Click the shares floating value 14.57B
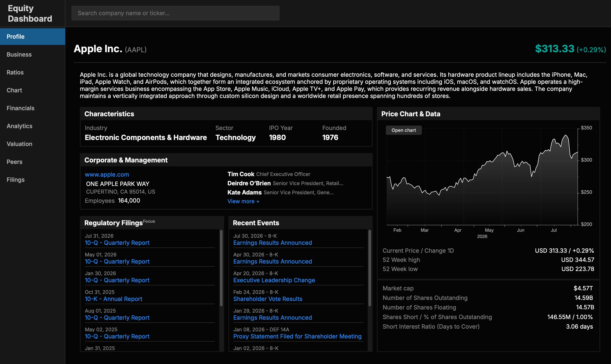This screenshot has width=611, height=364. (x=585, y=307)
